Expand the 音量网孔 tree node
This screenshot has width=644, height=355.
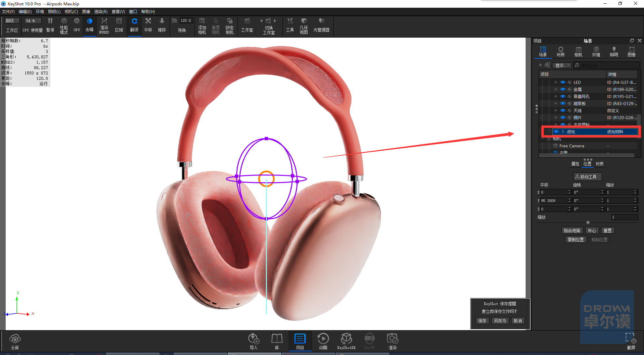coord(555,96)
